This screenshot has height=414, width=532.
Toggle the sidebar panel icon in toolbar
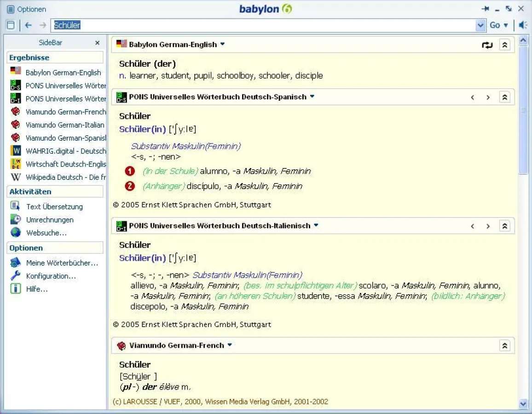click(x=11, y=25)
